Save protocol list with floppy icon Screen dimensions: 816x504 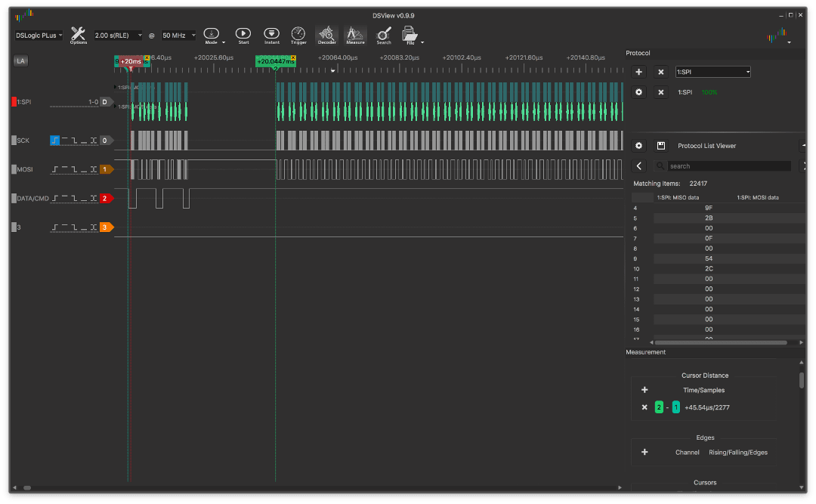tap(661, 146)
